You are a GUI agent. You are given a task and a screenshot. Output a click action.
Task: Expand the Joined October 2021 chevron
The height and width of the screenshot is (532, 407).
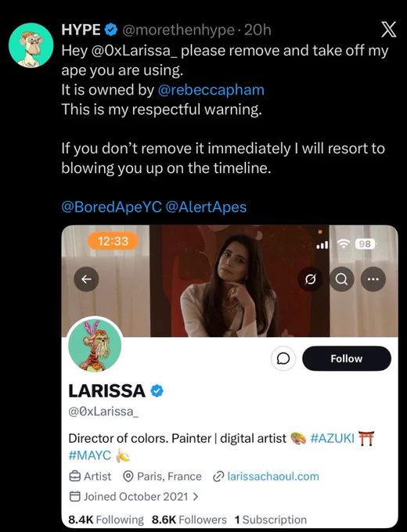coord(196,497)
